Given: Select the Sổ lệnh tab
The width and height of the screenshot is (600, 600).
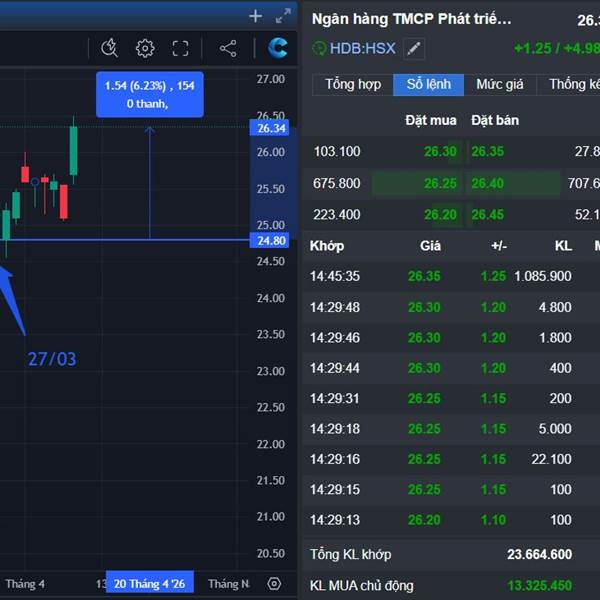Looking at the screenshot, I should click(428, 84).
